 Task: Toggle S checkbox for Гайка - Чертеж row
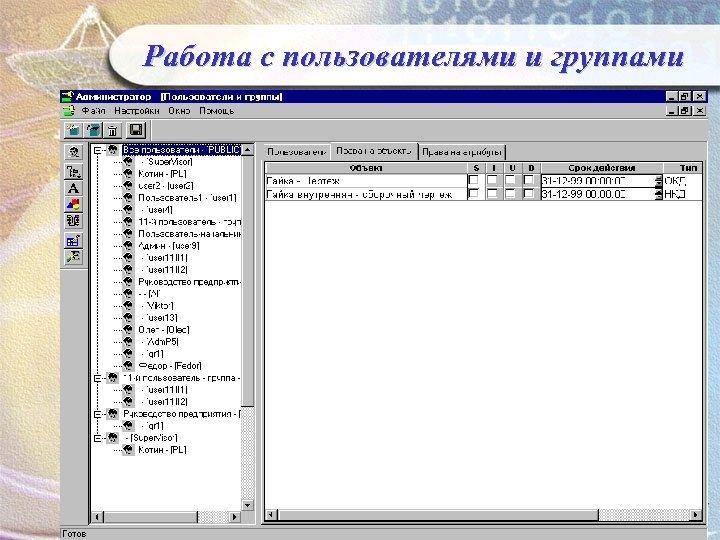click(474, 180)
